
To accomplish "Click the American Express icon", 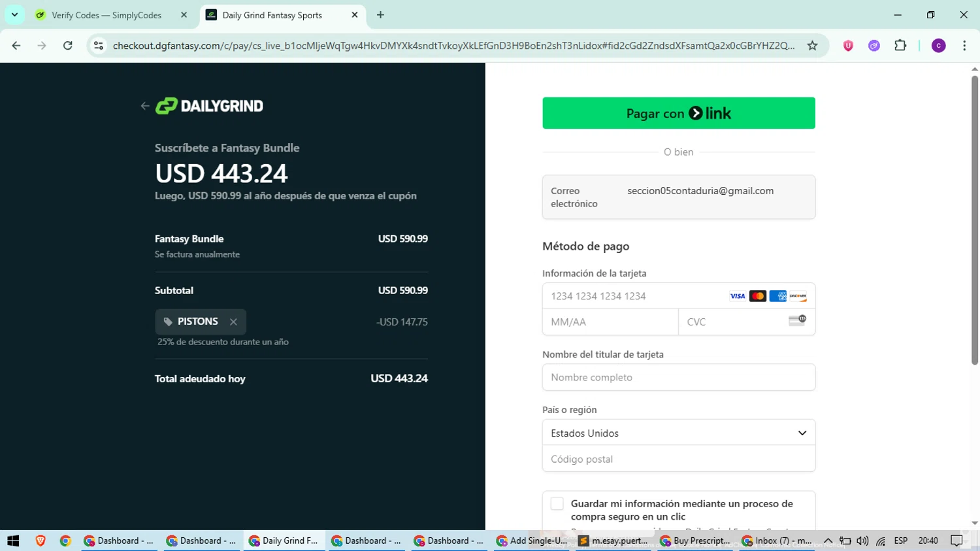I will click(778, 296).
